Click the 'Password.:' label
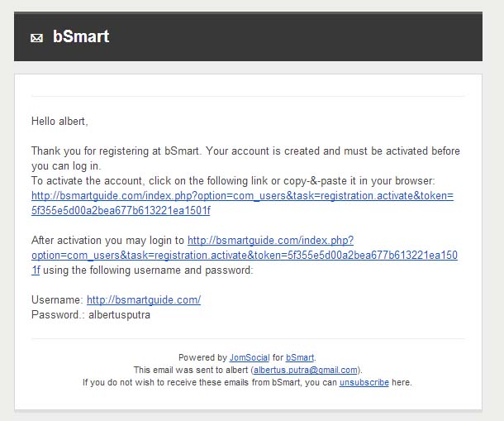Image resolution: width=504 pixels, height=421 pixels. point(58,315)
